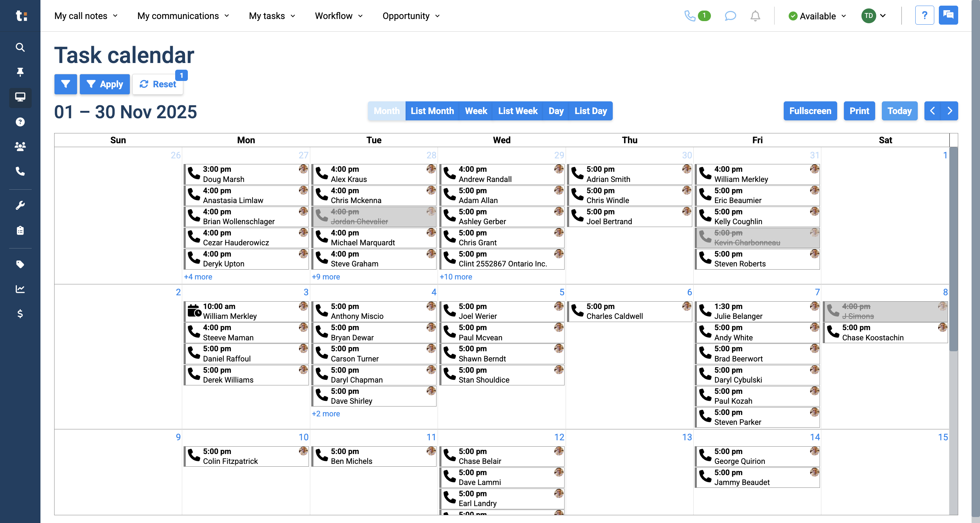Open the dollar sign icon in sidebar

[x=20, y=314]
